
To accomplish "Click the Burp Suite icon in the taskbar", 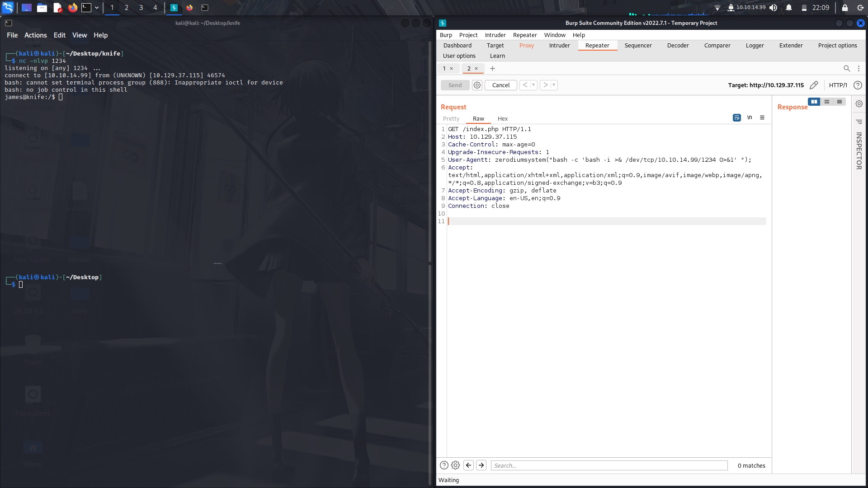I will click(x=175, y=8).
